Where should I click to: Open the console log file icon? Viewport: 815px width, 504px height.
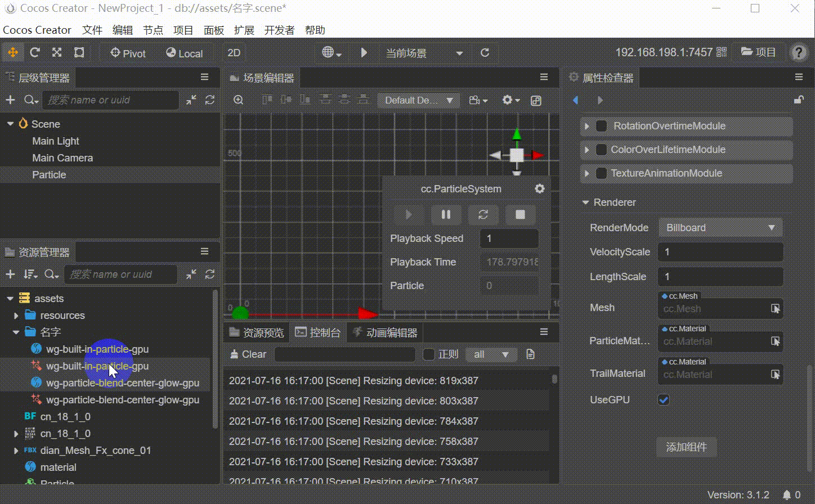530,354
